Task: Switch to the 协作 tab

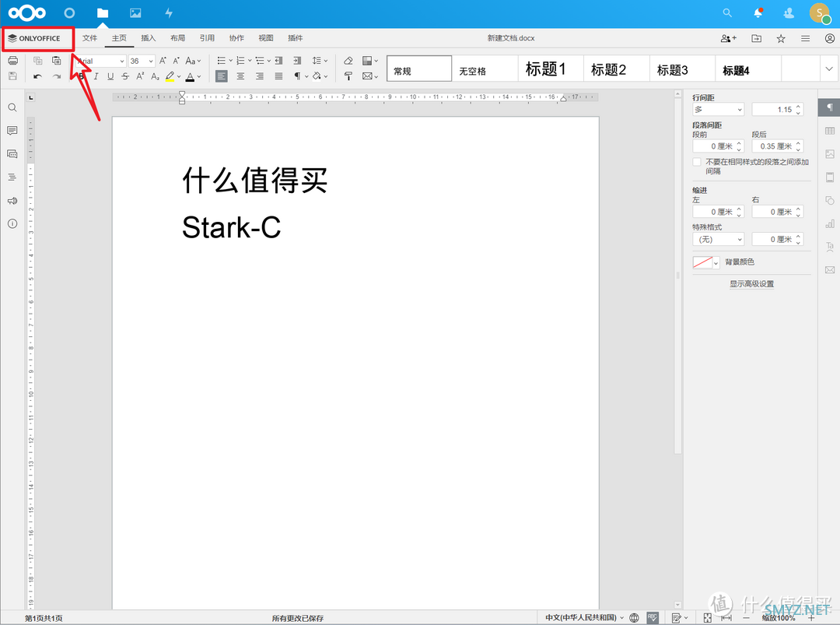Action: (x=236, y=38)
